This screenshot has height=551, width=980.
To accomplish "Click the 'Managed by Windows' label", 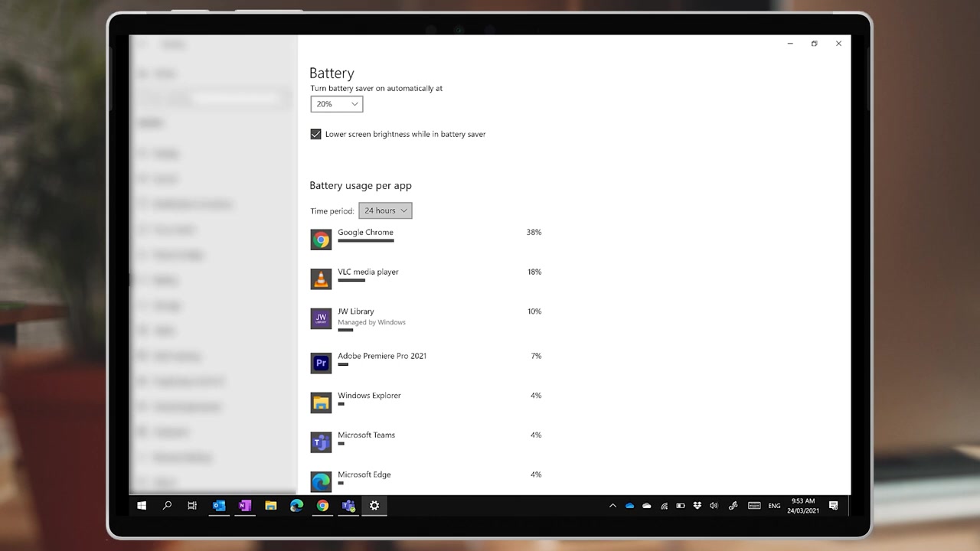I will [x=371, y=322].
